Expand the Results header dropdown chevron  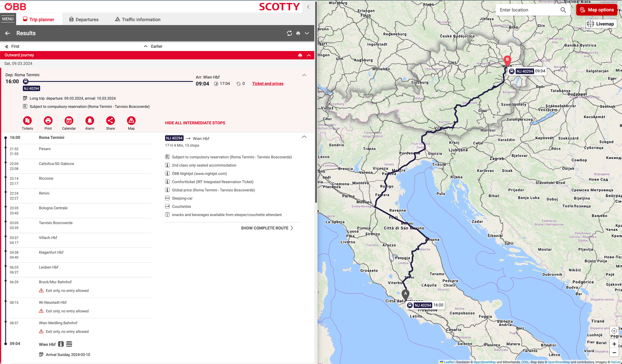tap(307, 33)
